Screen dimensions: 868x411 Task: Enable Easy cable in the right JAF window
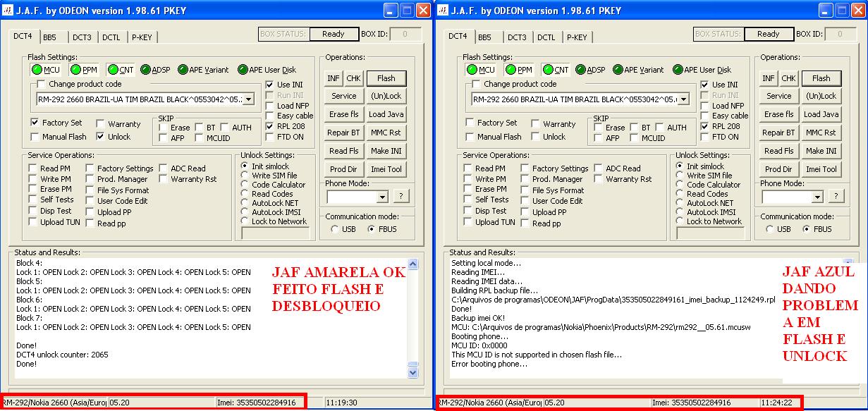pyautogui.click(x=705, y=116)
